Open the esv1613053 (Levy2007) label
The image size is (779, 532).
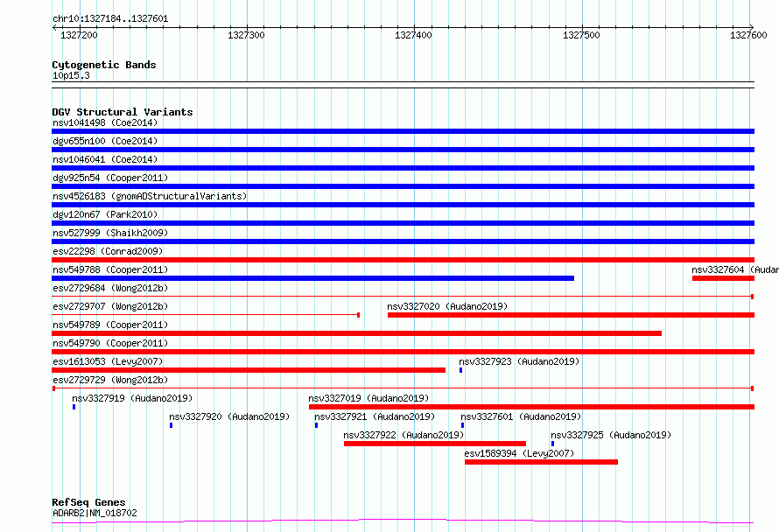click(x=108, y=361)
